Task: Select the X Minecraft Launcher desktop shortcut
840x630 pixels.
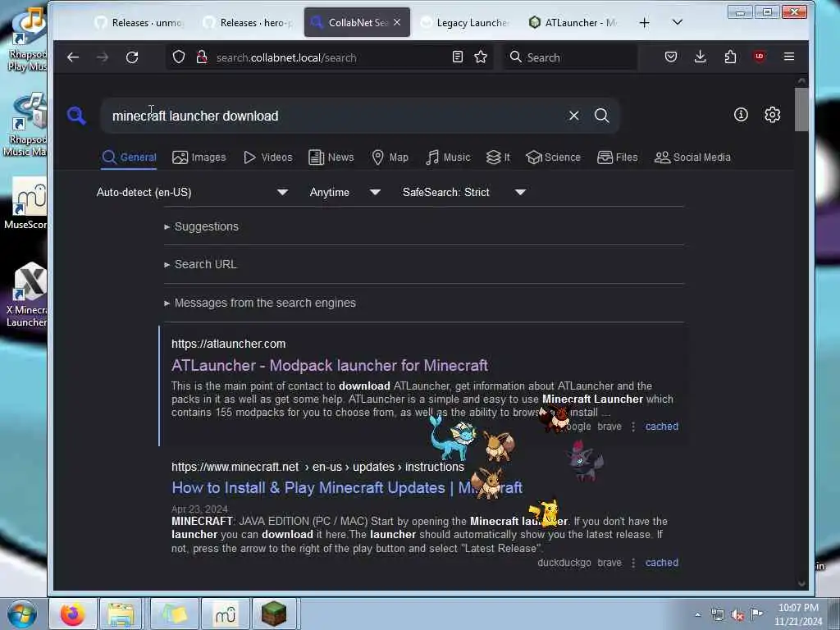Action: click(x=25, y=294)
